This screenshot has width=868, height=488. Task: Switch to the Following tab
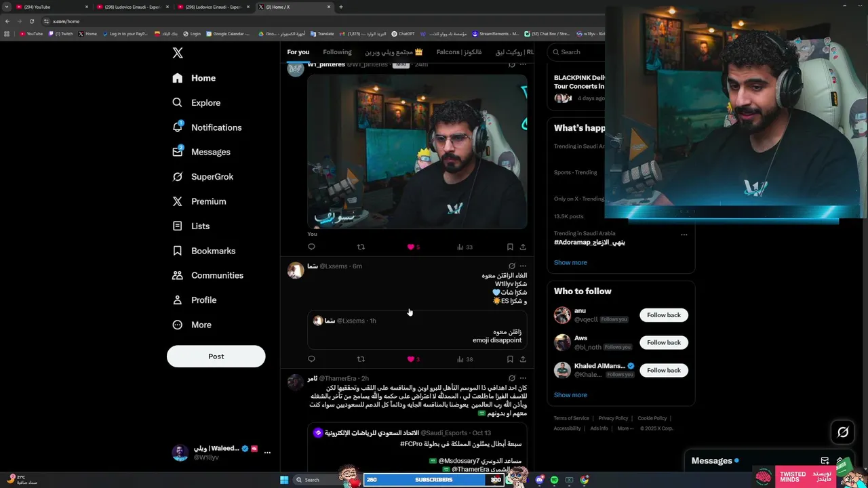[x=337, y=52]
